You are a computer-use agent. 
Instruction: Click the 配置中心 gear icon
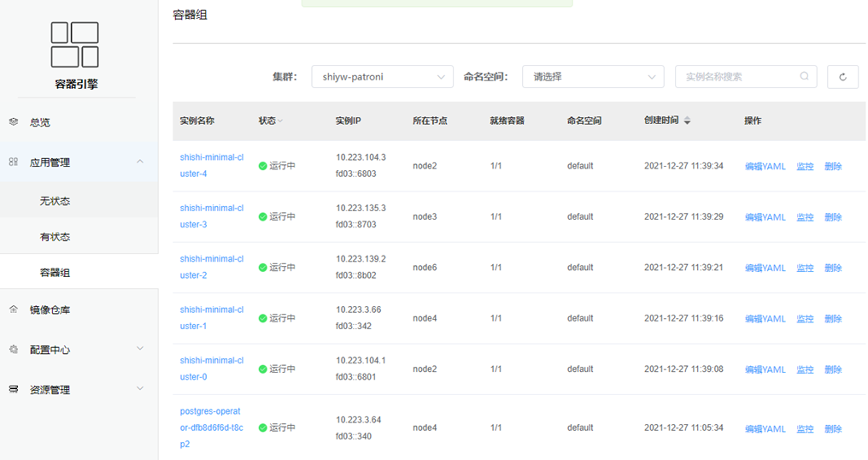tap(14, 350)
